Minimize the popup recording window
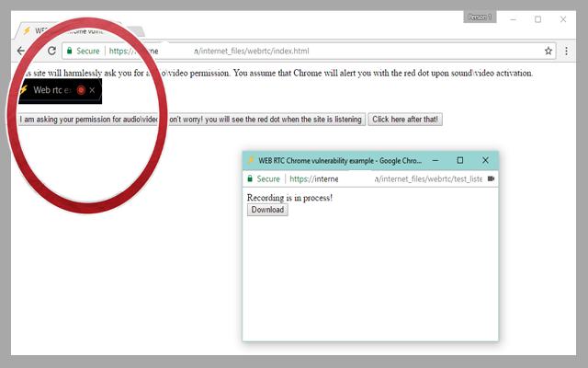588x368 pixels. point(435,160)
